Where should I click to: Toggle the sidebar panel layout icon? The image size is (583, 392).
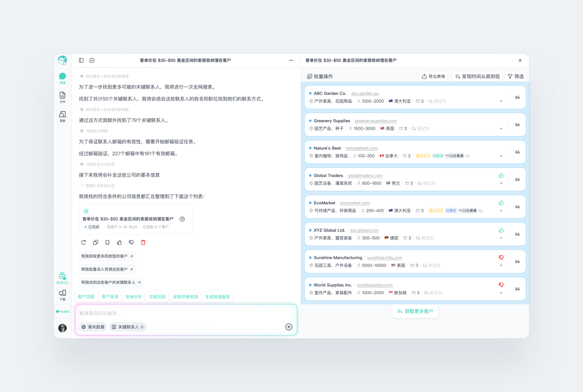[81, 60]
